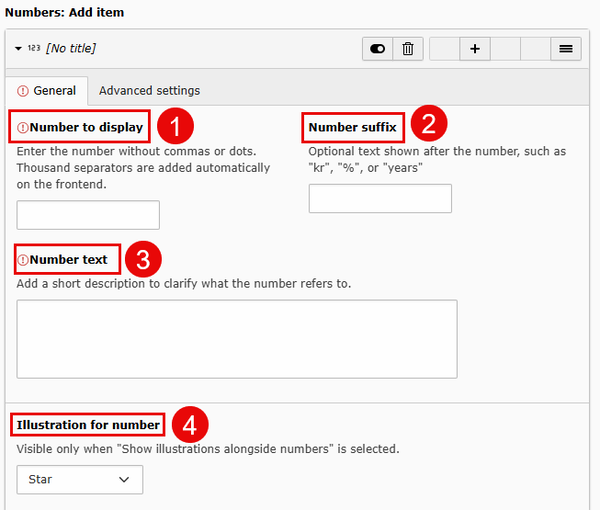Image resolution: width=600 pixels, height=510 pixels.
Task: Click the 123 numbers type icon
Action: tap(34, 48)
